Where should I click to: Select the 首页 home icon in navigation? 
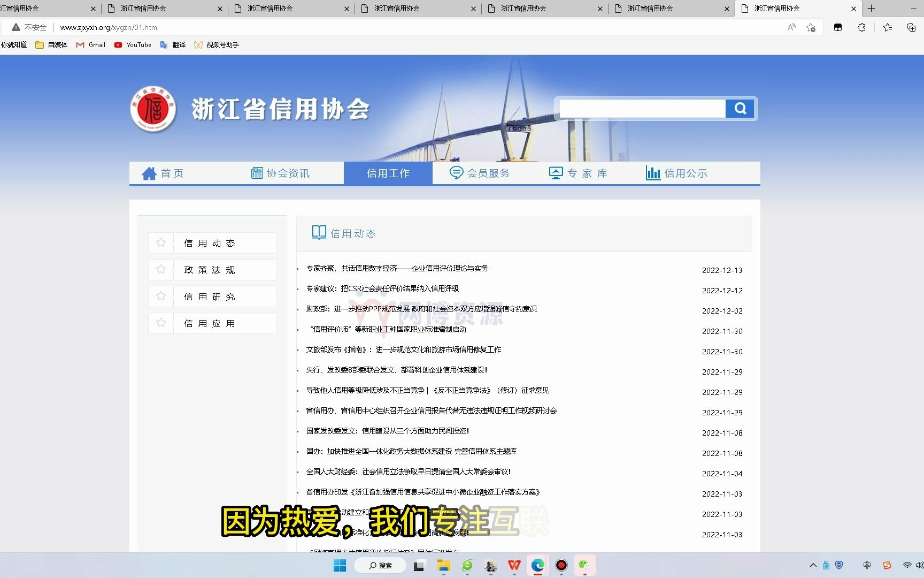(150, 172)
